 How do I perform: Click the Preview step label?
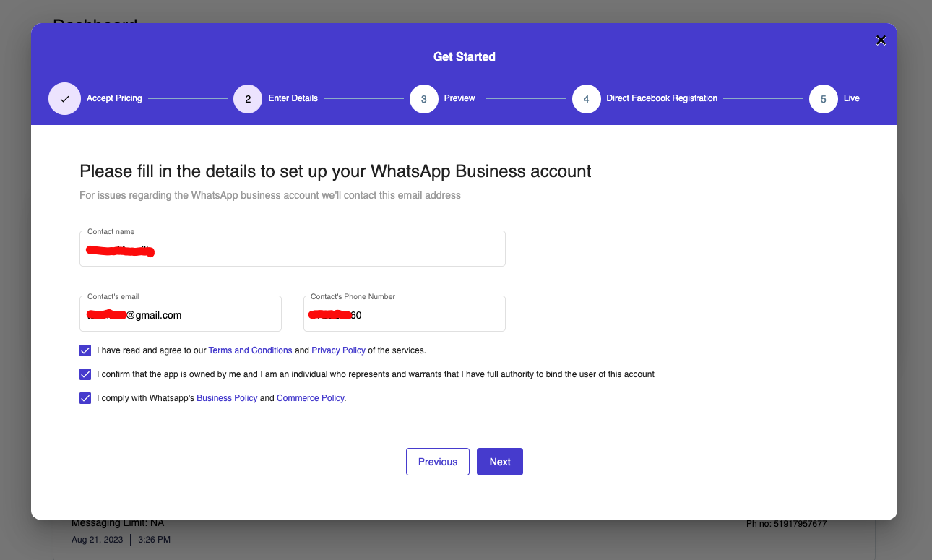point(459,98)
